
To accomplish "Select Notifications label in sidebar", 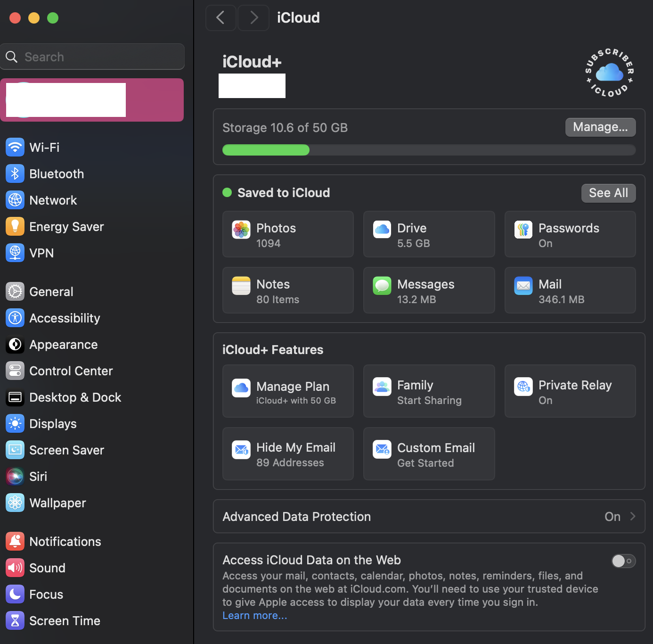I will [x=65, y=542].
